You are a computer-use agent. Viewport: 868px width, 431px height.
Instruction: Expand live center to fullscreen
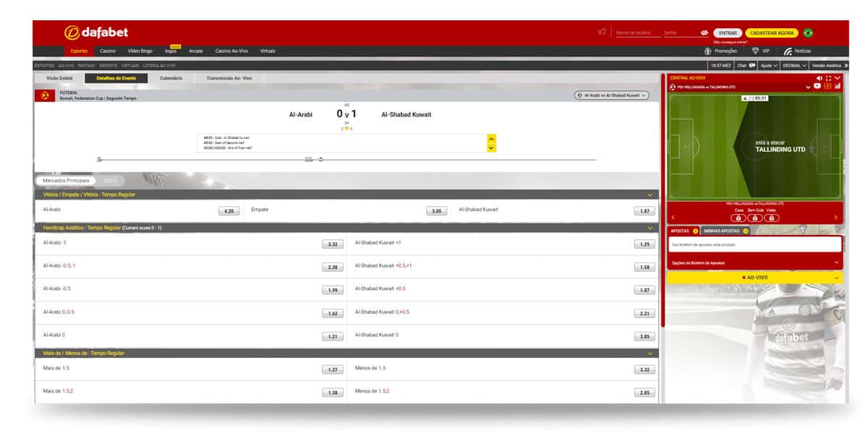pyautogui.click(x=828, y=78)
